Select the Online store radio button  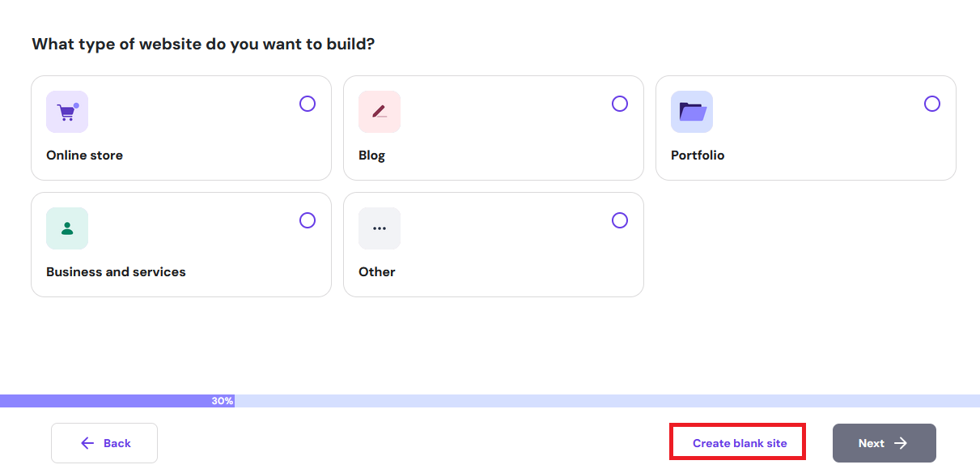[308, 104]
